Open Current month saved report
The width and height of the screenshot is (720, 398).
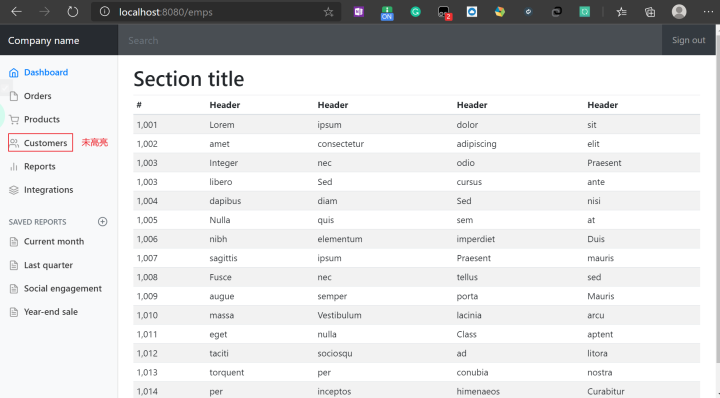pyautogui.click(x=54, y=241)
